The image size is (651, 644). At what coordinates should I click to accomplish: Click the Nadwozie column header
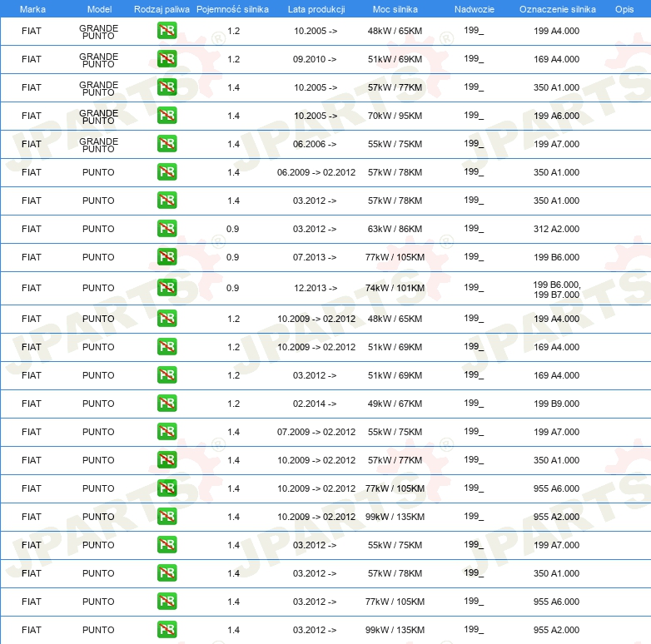click(x=475, y=9)
